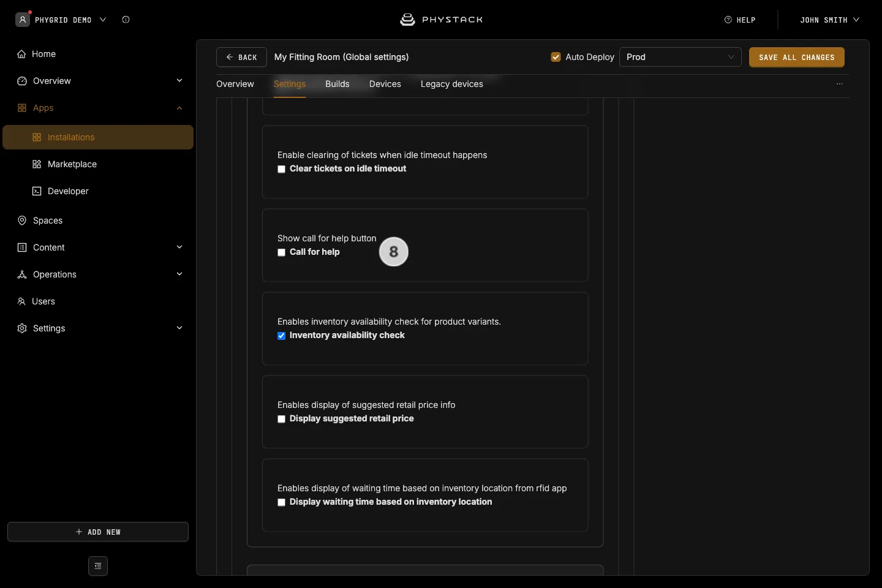Click the Overview gauge icon in sidebar
The height and width of the screenshot is (588, 882).
pyautogui.click(x=22, y=81)
